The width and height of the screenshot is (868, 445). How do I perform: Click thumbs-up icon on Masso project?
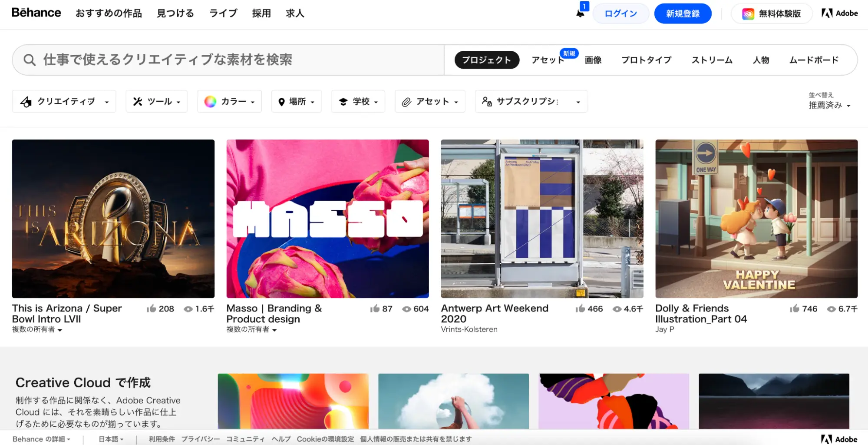click(x=375, y=309)
